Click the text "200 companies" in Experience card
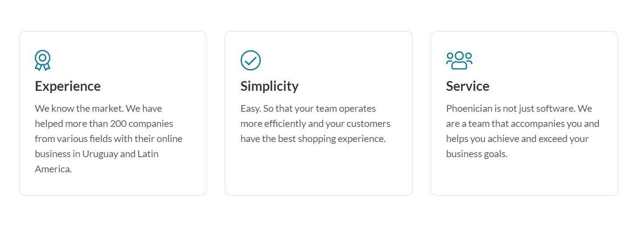This screenshot has width=644, height=248. click(x=142, y=124)
